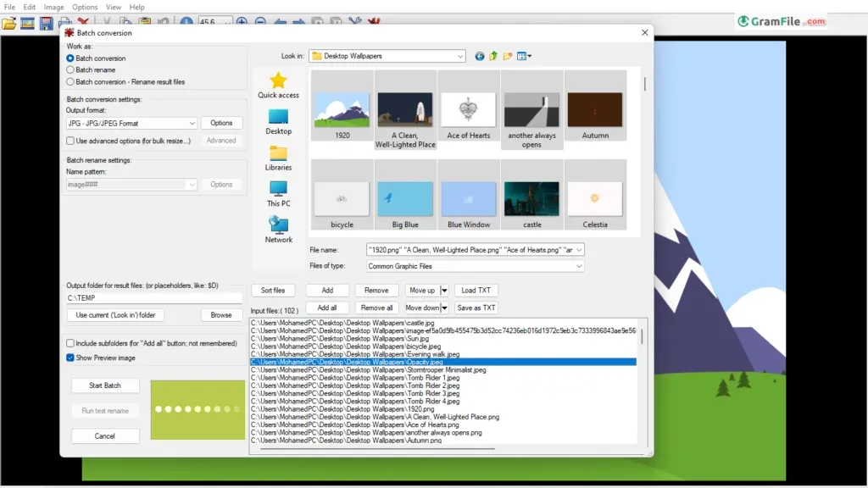Select the Ace of Hearts thumbnail
The image size is (868, 488).
(468, 105)
